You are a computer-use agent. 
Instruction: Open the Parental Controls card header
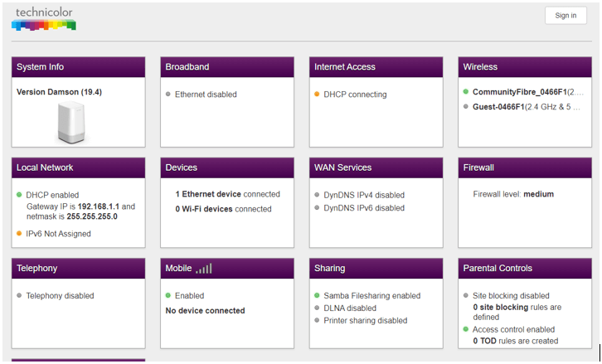point(524,269)
